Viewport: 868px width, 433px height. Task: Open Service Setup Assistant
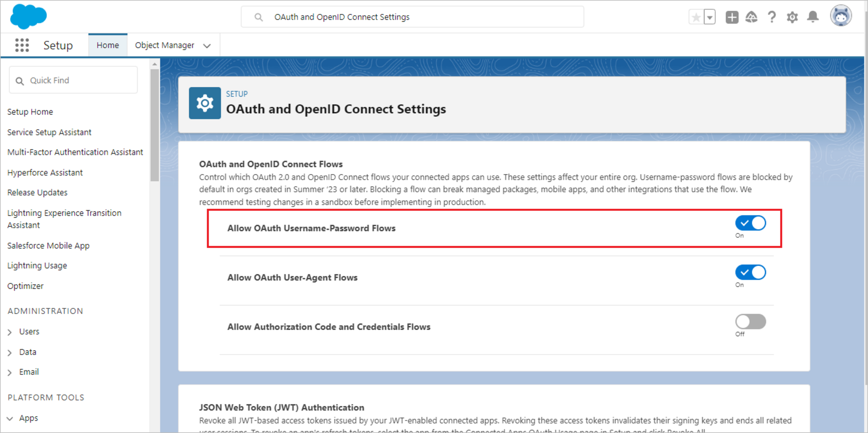(49, 132)
